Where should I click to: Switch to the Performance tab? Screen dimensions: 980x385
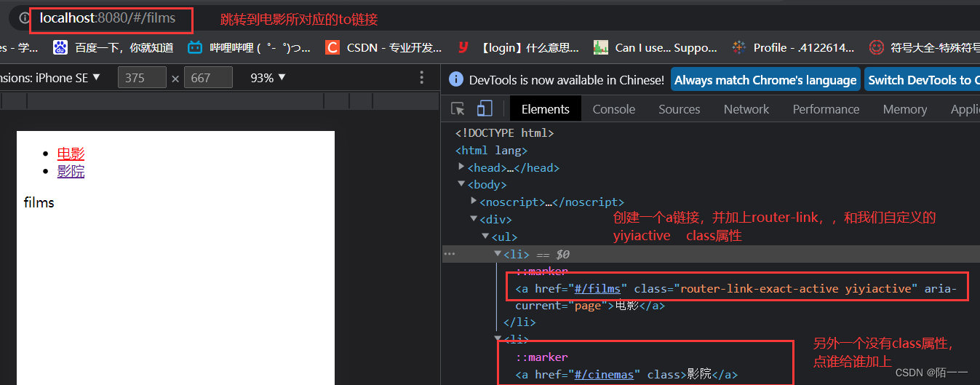tap(826, 109)
